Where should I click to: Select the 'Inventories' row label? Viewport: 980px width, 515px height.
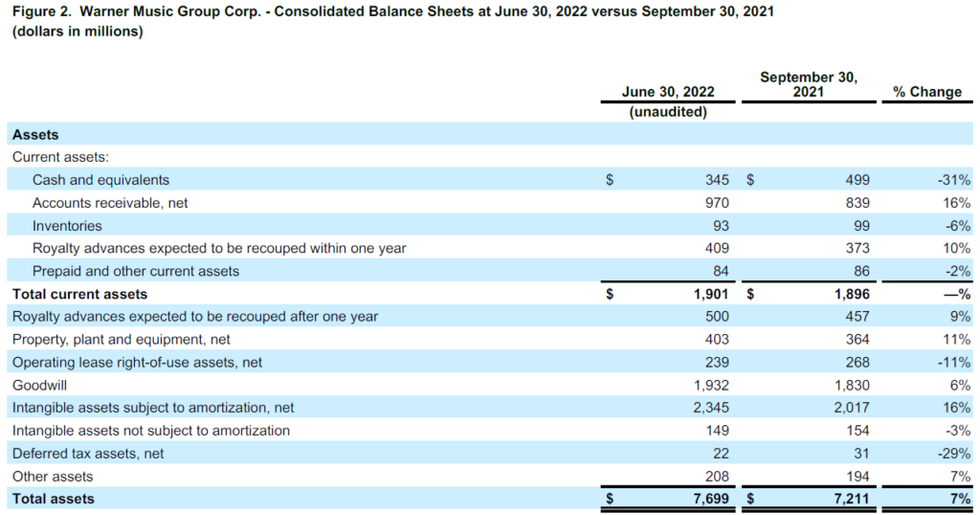67,226
